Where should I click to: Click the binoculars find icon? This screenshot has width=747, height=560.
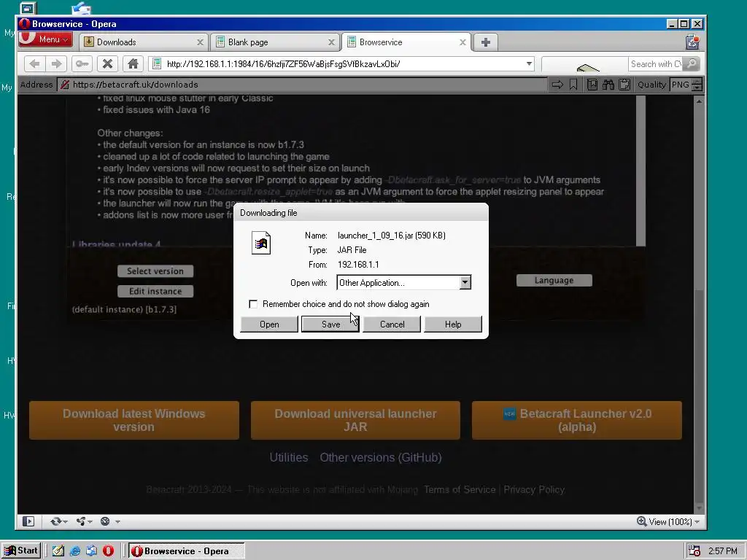(608, 85)
